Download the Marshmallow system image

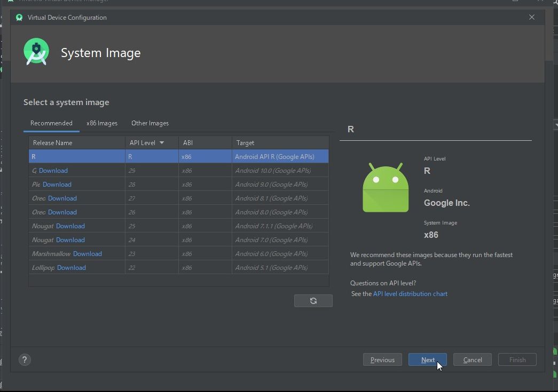[x=88, y=253]
